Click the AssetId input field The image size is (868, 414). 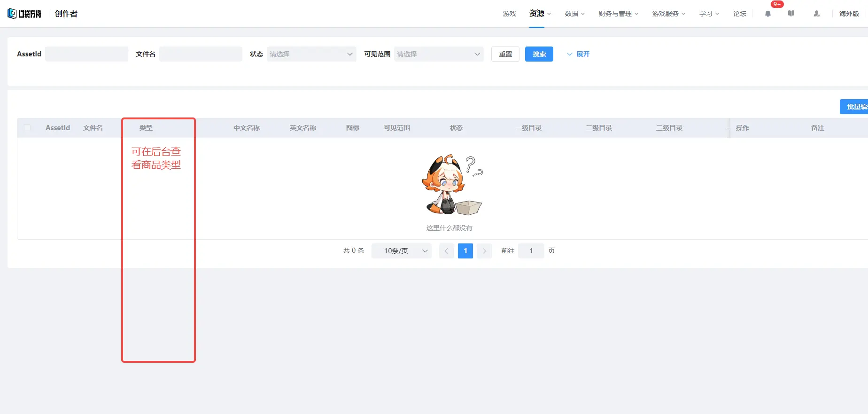click(x=86, y=54)
